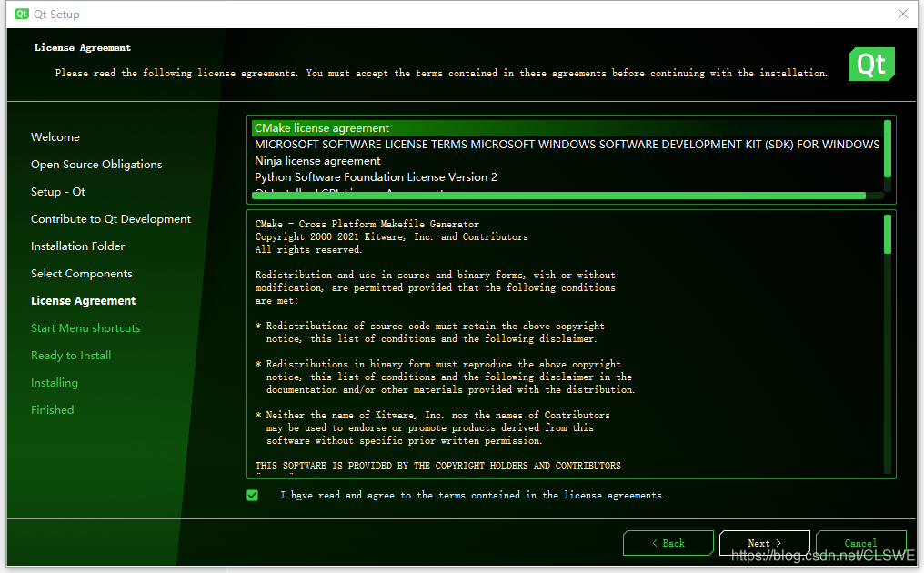This screenshot has height=573, width=924.
Task: Click the Welcome step in sidebar
Action: click(x=55, y=136)
